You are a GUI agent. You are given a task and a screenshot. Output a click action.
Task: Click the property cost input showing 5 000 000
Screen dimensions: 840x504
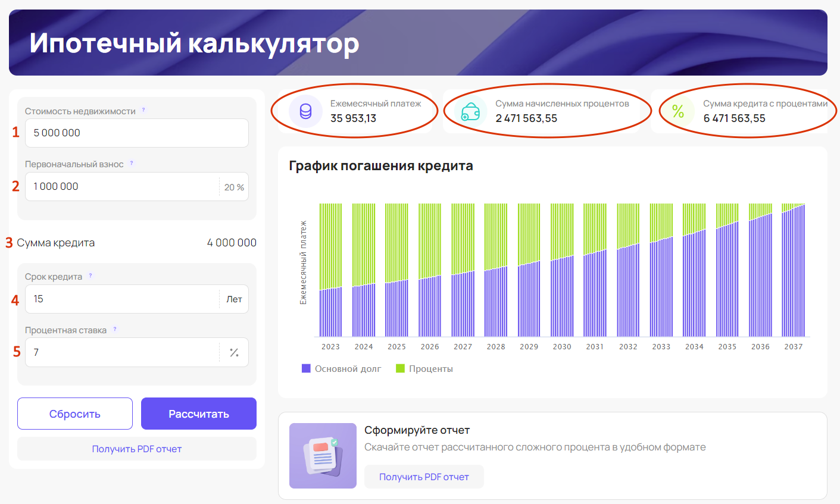point(136,133)
